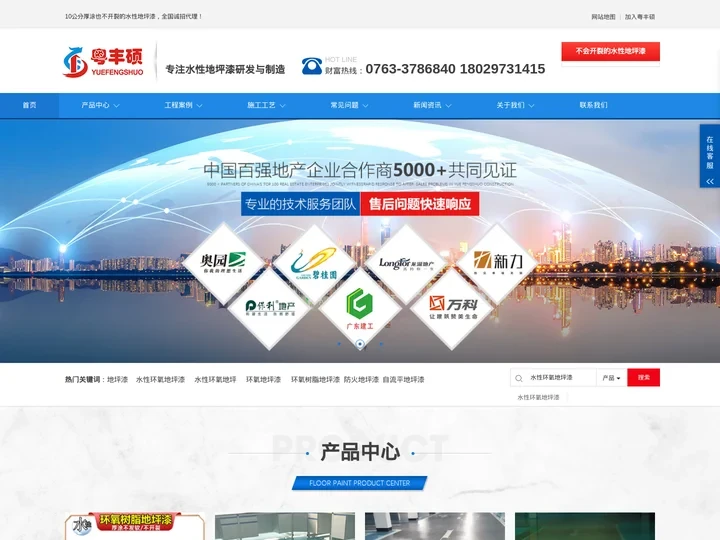The image size is (720, 540).
Task: Open the 环氧树脂地坪漆 product thumbnail
Action: click(135, 526)
